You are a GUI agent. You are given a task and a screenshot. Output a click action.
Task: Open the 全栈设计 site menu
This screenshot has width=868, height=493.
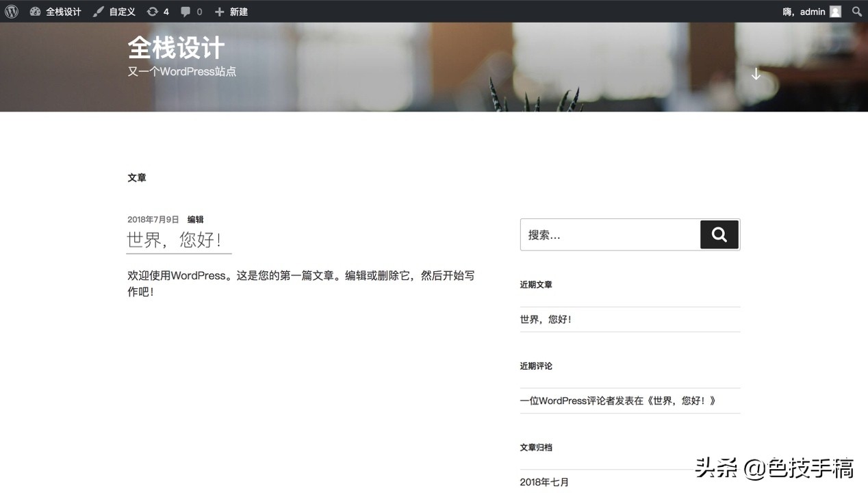click(x=63, y=11)
